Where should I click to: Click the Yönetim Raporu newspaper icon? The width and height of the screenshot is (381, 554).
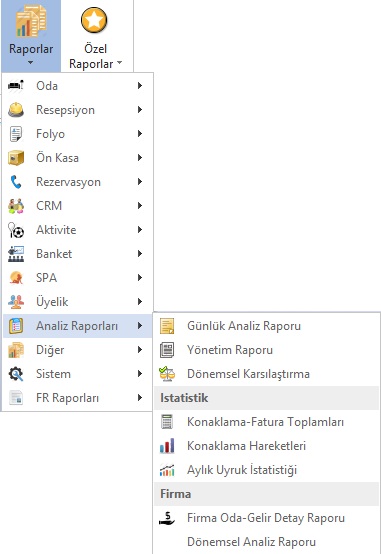point(167,350)
